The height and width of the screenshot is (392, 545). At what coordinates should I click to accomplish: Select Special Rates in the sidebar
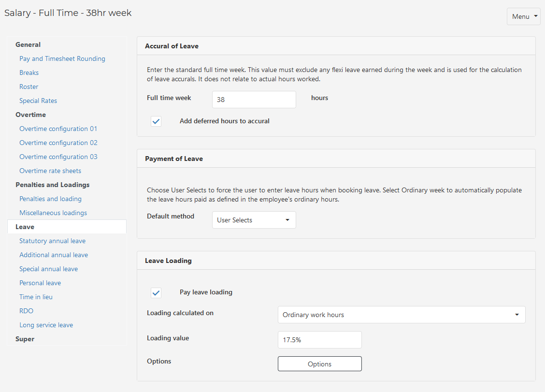[x=38, y=101]
